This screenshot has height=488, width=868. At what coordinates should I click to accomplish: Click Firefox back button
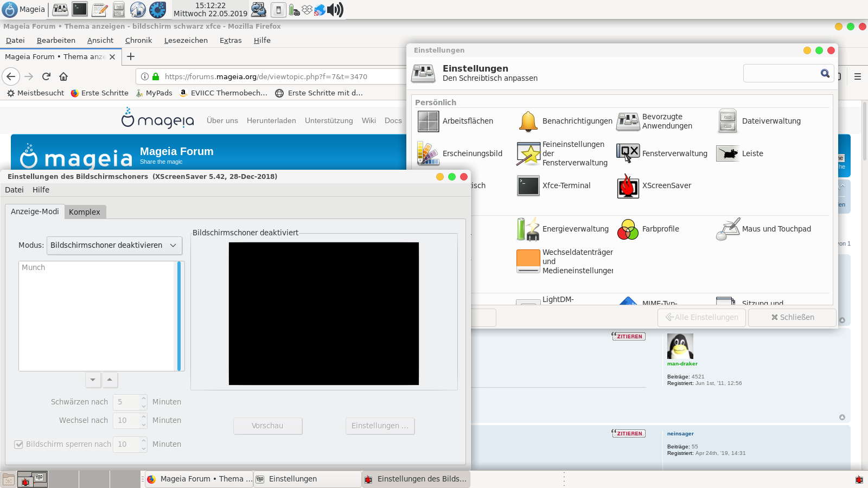pyautogui.click(x=11, y=76)
